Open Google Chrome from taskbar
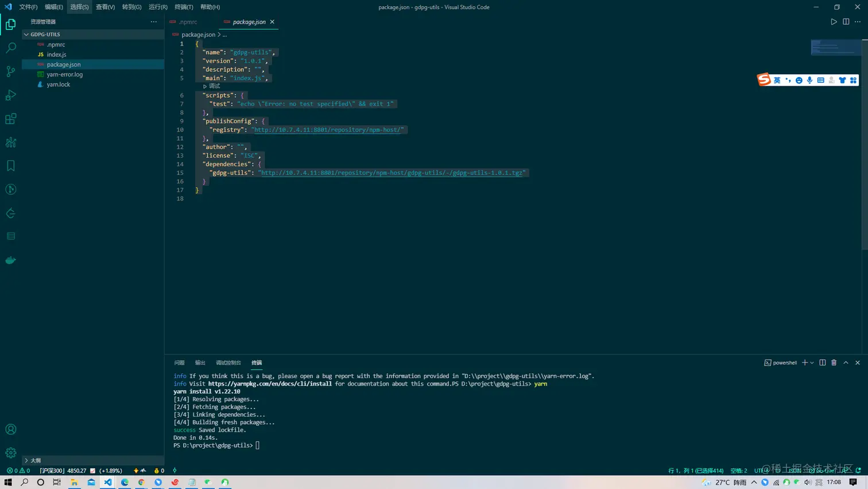This screenshot has height=489, width=868. click(x=141, y=482)
